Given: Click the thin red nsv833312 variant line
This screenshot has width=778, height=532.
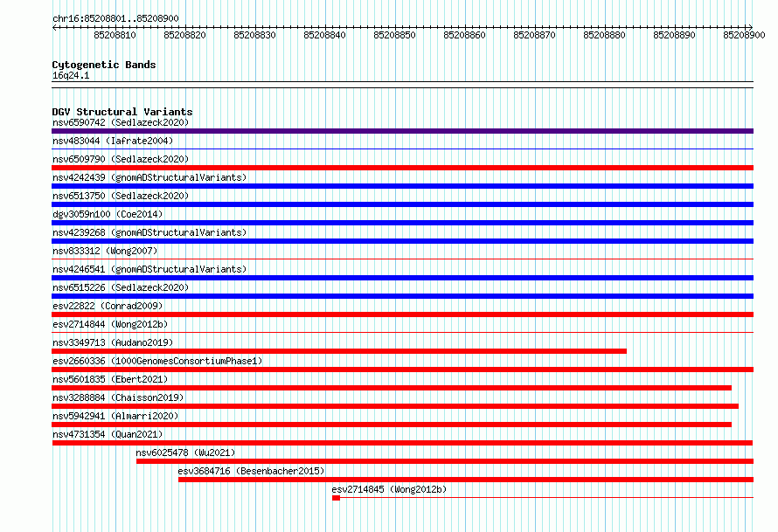Looking at the screenshot, I should (402, 259).
